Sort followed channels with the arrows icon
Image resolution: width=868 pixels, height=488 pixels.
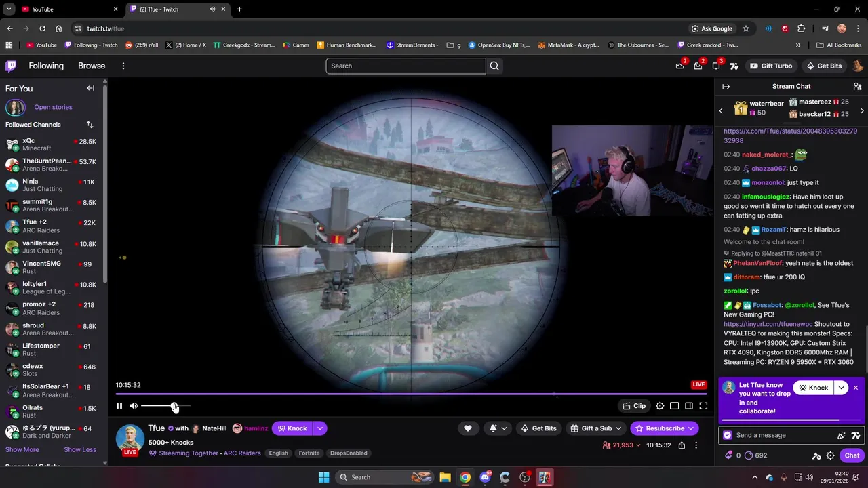tap(90, 125)
